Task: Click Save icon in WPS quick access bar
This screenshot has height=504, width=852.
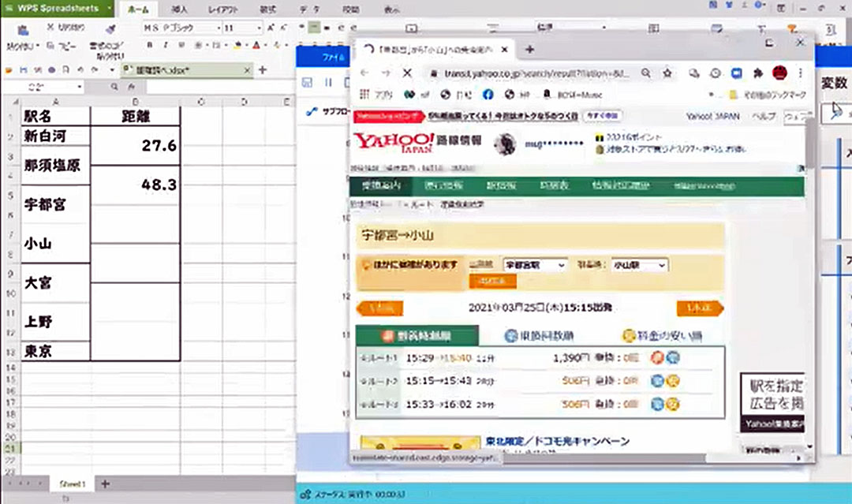Action: tap(24, 70)
